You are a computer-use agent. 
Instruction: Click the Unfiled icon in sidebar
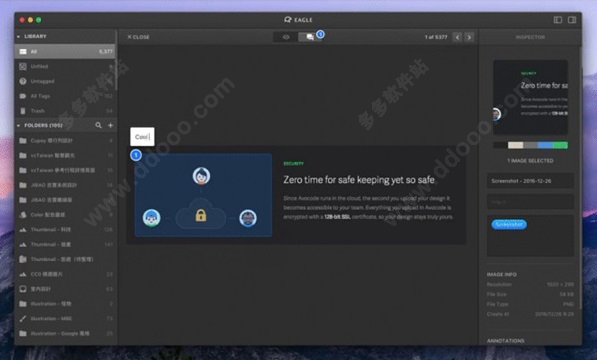pyautogui.click(x=23, y=66)
